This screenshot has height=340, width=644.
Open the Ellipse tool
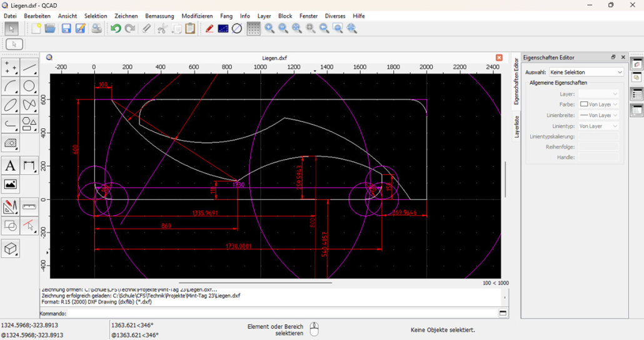11,105
